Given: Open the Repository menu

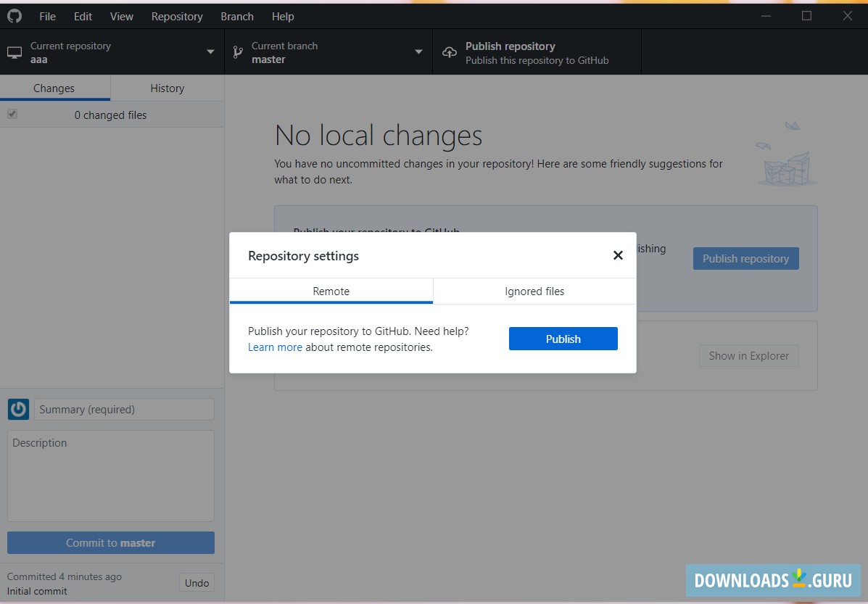Looking at the screenshot, I should [177, 17].
